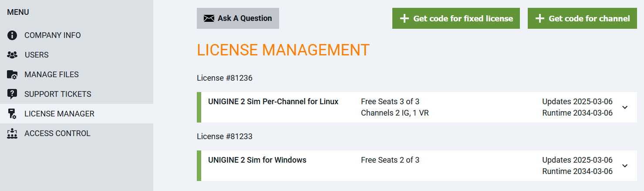Open the UNIGINE 2 Sim Per-Channel for Linux row
Viewport: 644px width, 191px height.
[x=273, y=102]
